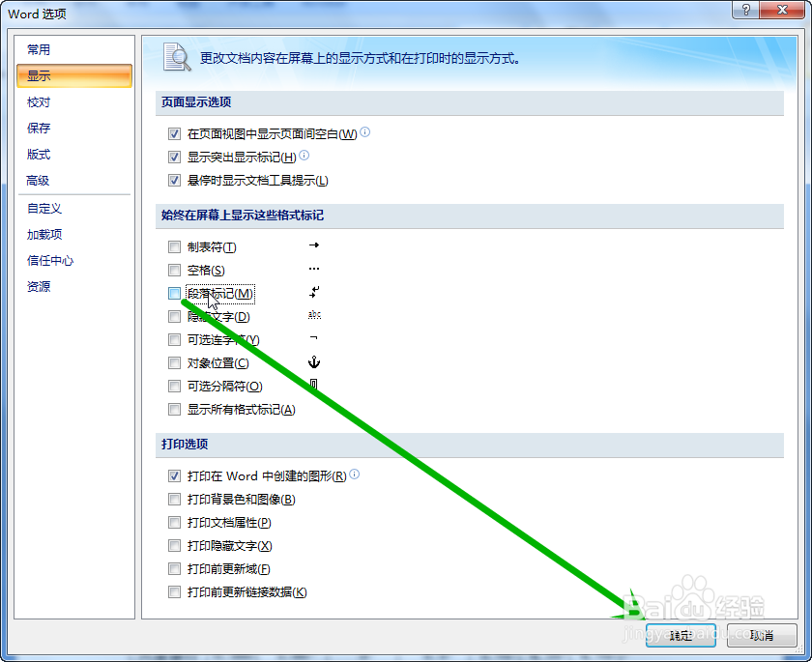Toggle the 显示所有格式标记 option

click(x=174, y=409)
